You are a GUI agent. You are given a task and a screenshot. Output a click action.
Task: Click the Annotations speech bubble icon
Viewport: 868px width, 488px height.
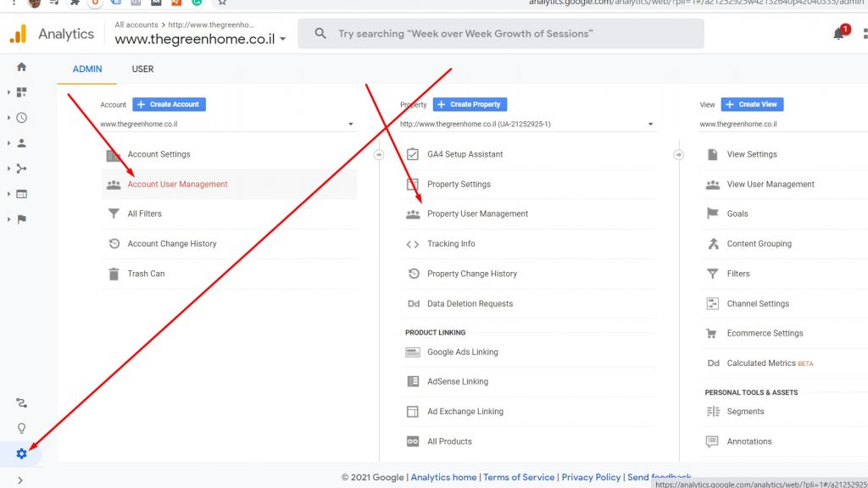click(x=712, y=441)
